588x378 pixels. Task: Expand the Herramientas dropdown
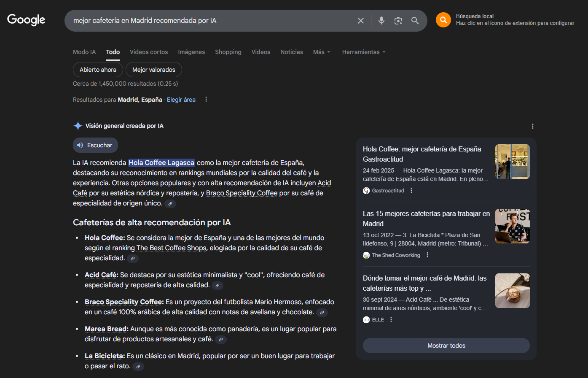(364, 52)
